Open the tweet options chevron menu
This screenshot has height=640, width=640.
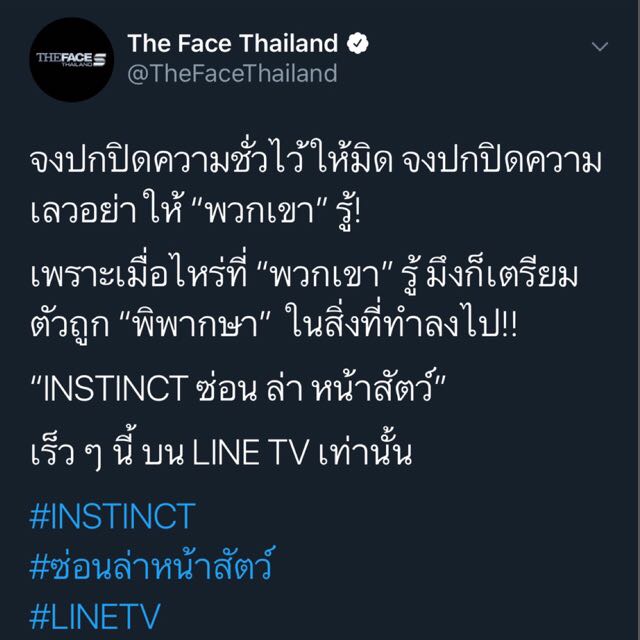pyautogui.click(x=600, y=48)
